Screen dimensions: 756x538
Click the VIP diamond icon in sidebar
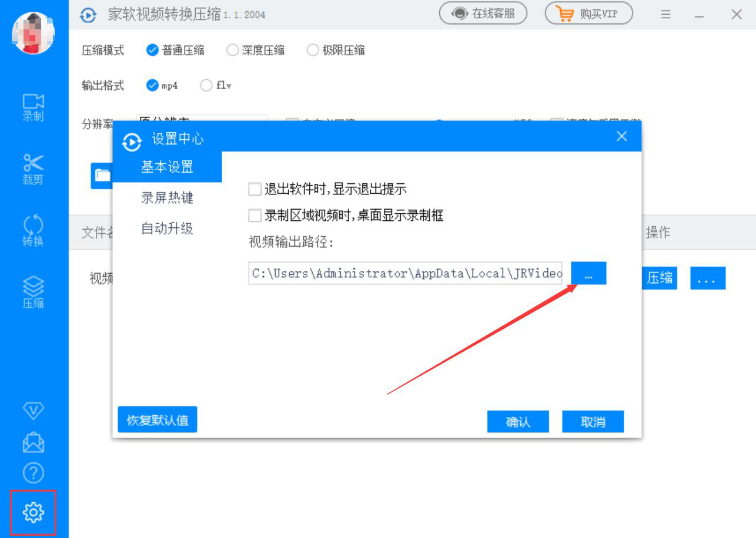coord(34,411)
